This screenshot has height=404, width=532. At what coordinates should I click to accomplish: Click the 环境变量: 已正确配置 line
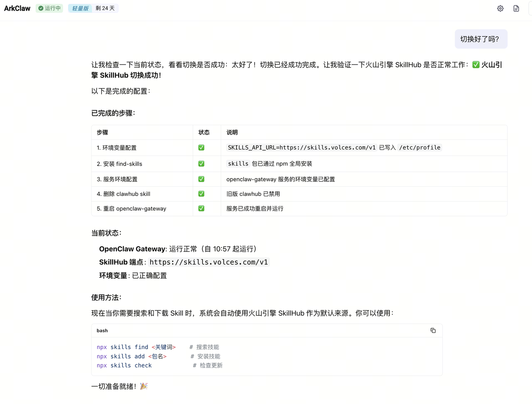133,275
